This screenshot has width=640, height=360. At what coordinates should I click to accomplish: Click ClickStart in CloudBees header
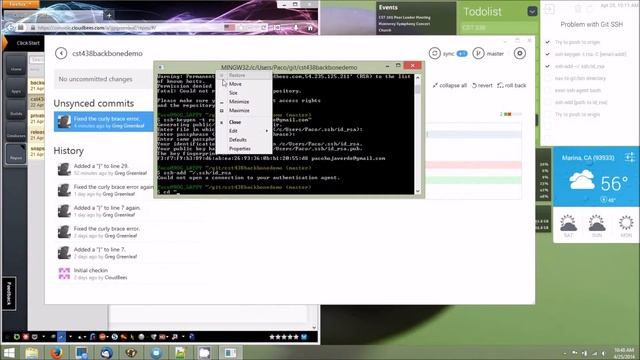tap(28, 43)
